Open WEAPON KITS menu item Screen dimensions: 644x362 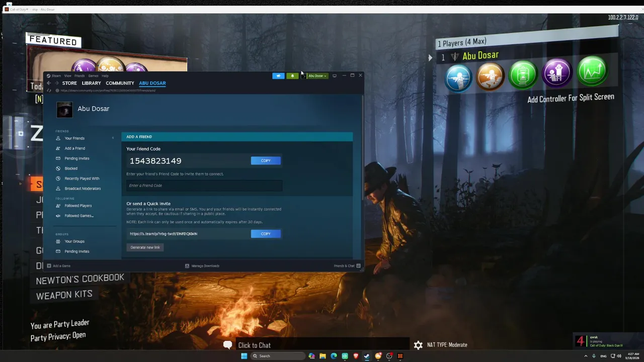64,295
